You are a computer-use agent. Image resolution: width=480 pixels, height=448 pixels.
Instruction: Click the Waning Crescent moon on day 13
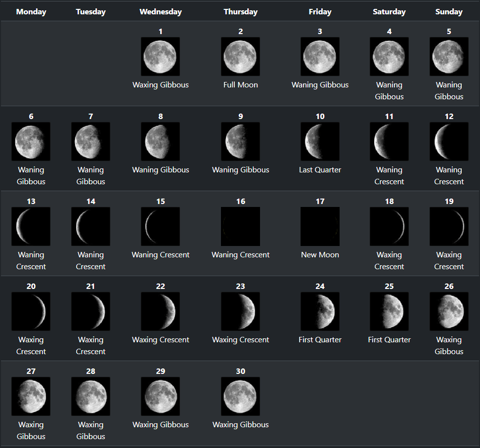pyautogui.click(x=31, y=227)
